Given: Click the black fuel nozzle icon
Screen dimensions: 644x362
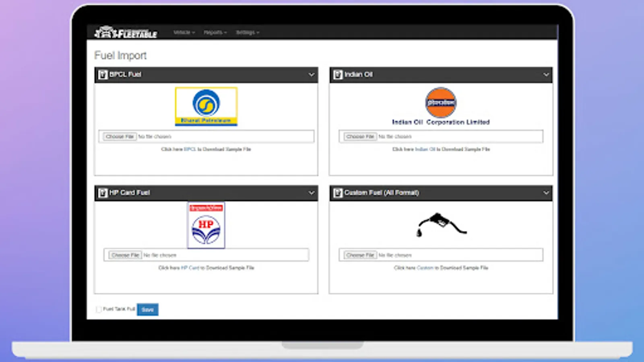Looking at the screenshot, I should (x=441, y=225).
